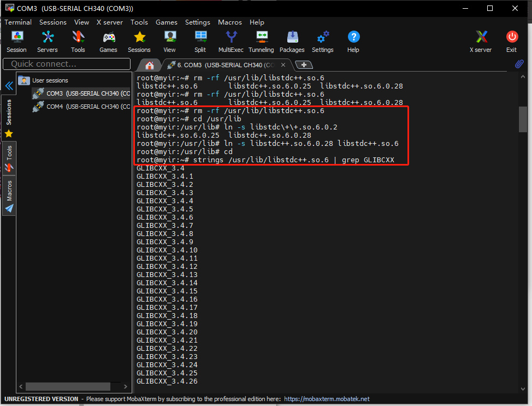Open the mobaxterm.mobatek.net link
This screenshot has height=406, width=532.
pyautogui.click(x=327, y=399)
